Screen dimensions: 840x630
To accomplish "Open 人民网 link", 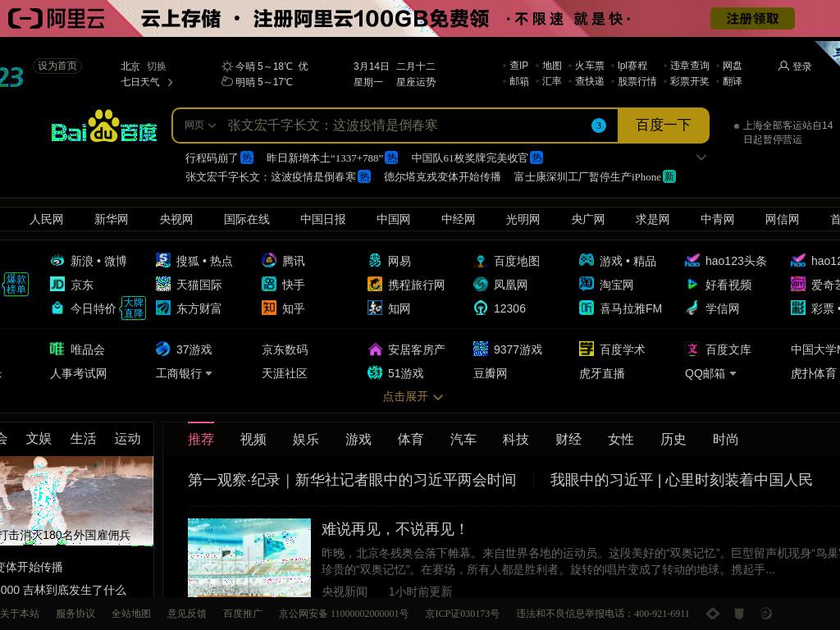I will (46, 219).
